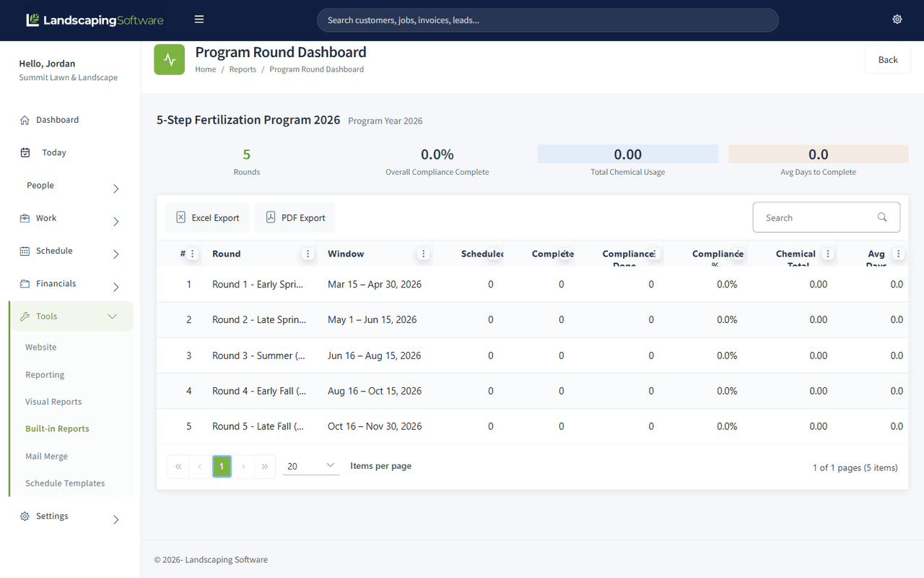Click the Work briefcase icon

25,218
